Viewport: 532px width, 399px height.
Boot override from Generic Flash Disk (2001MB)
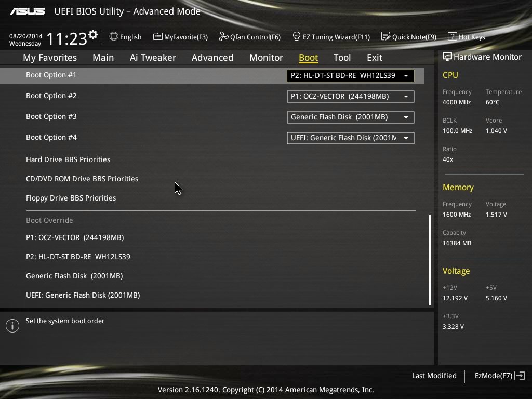74,276
